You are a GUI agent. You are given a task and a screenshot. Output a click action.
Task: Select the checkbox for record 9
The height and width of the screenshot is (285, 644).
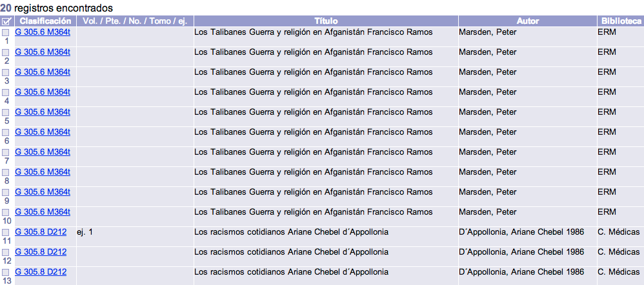pos(5,193)
